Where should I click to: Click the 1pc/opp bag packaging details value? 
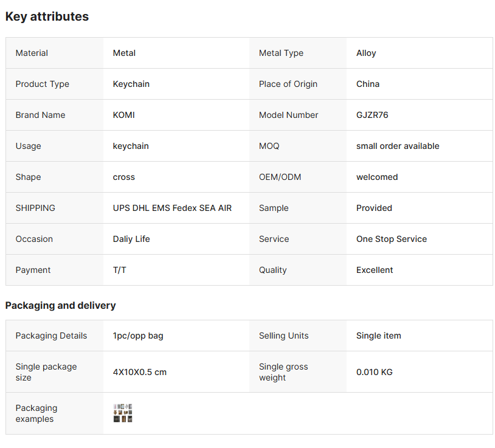pyautogui.click(x=138, y=336)
